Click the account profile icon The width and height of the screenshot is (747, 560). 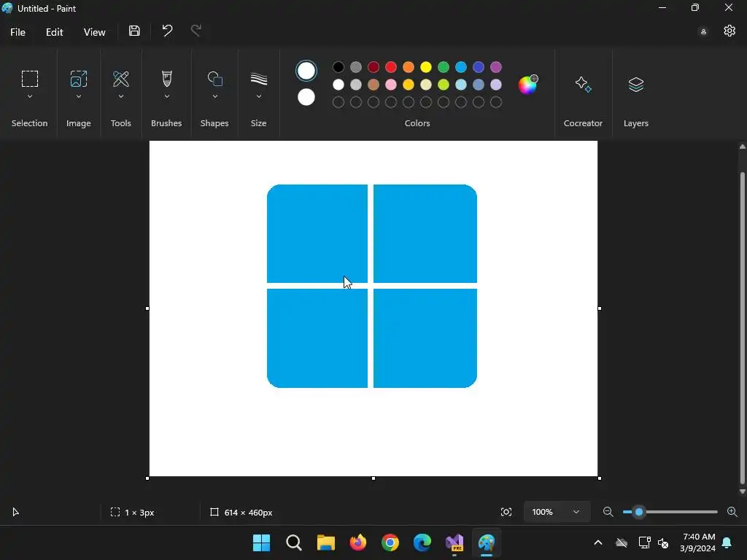click(x=703, y=32)
